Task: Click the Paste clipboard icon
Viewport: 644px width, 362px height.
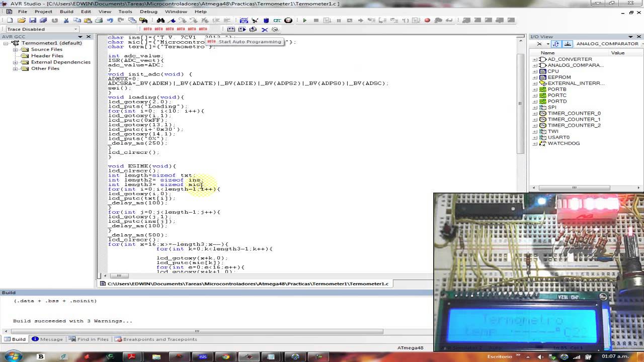Action: click(x=88, y=21)
